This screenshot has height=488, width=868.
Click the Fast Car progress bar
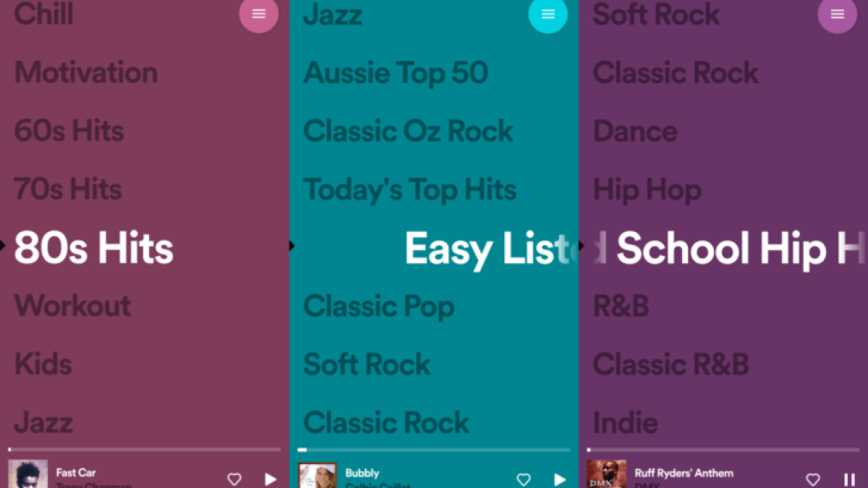coord(145,450)
